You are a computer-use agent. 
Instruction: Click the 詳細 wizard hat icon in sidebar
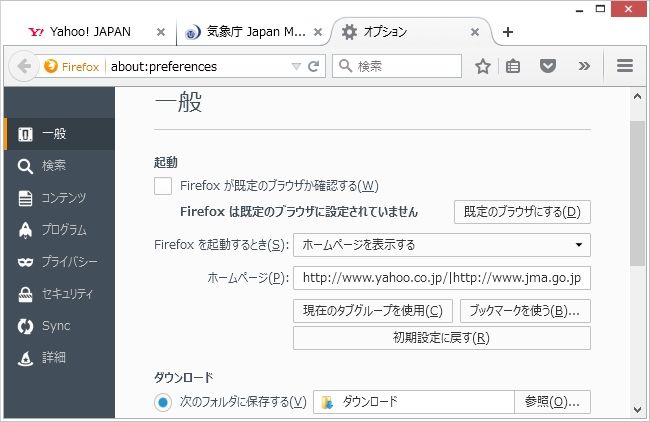click(25, 358)
